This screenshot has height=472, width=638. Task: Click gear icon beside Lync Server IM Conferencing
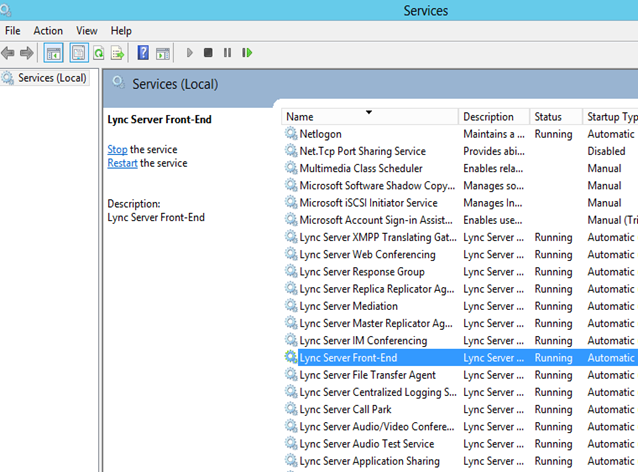291,340
